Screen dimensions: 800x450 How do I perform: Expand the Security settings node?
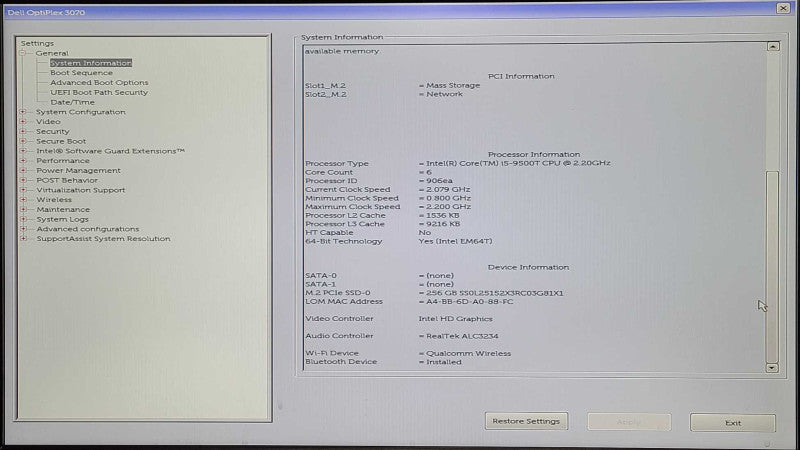[23, 131]
